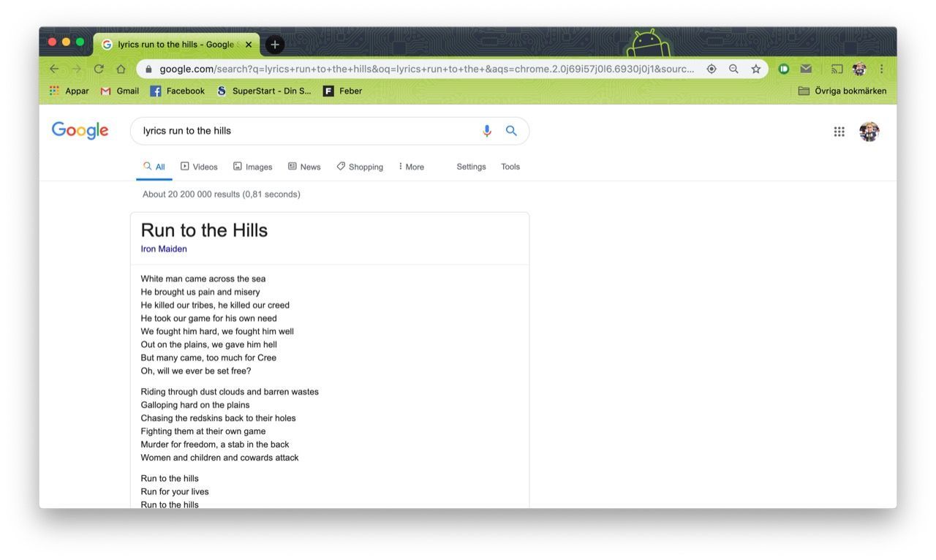
Task: Click lyric line Galloping hard on the plains
Action: [195, 405]
